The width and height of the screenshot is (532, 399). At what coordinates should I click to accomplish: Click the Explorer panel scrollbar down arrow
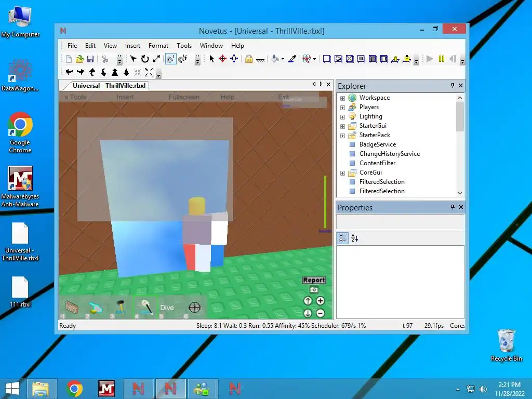460,193
